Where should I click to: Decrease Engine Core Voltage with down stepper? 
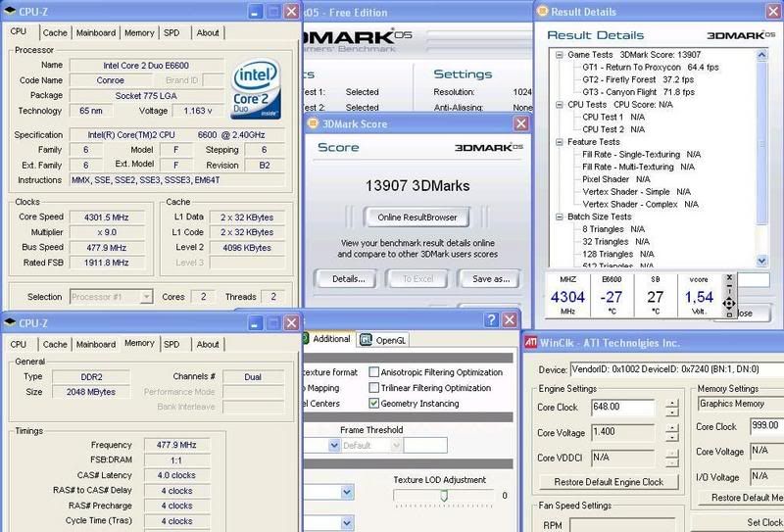pos(672,438)
